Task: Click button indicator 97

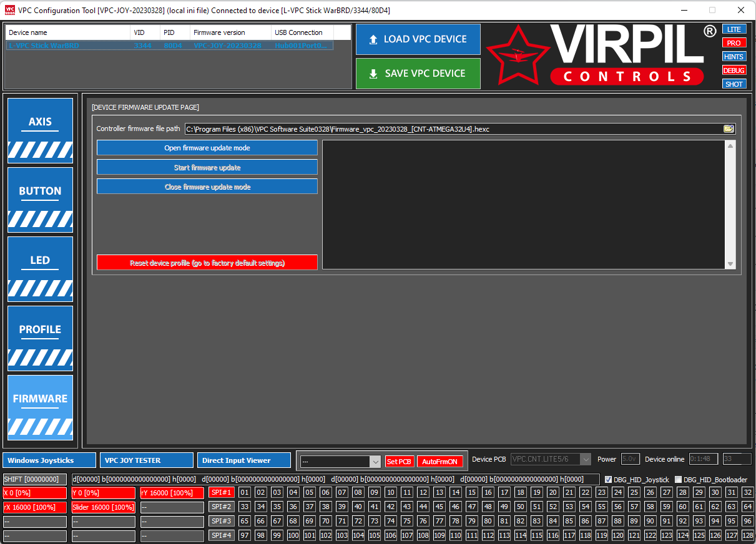Action: tap(244, 536)
